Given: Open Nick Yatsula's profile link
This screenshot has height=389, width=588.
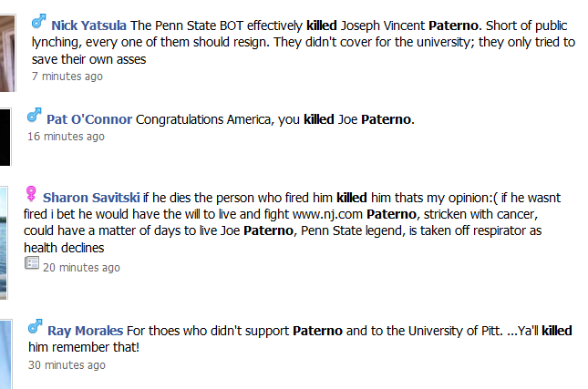Looking at the screenshot, I should point(88,26).
